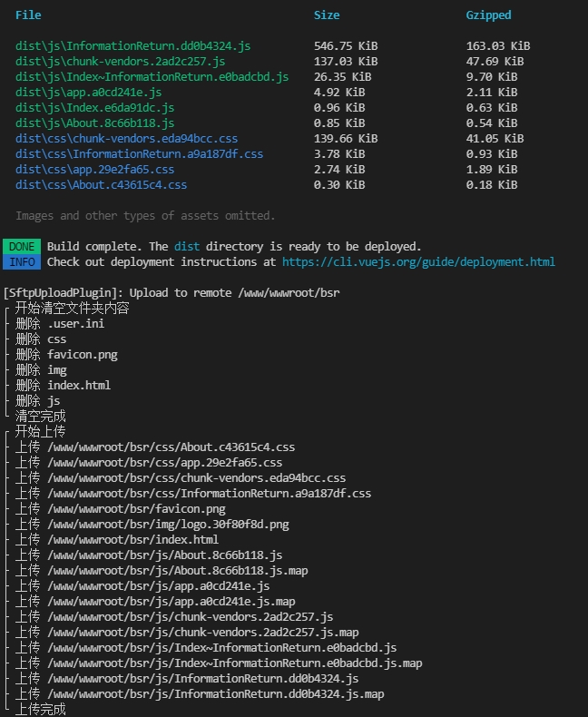Click upload path /www/wwwroot/bsr/img/logo.30f80f8d.png
The width and height of the screenshot is (588, 717).
[168, 524]
